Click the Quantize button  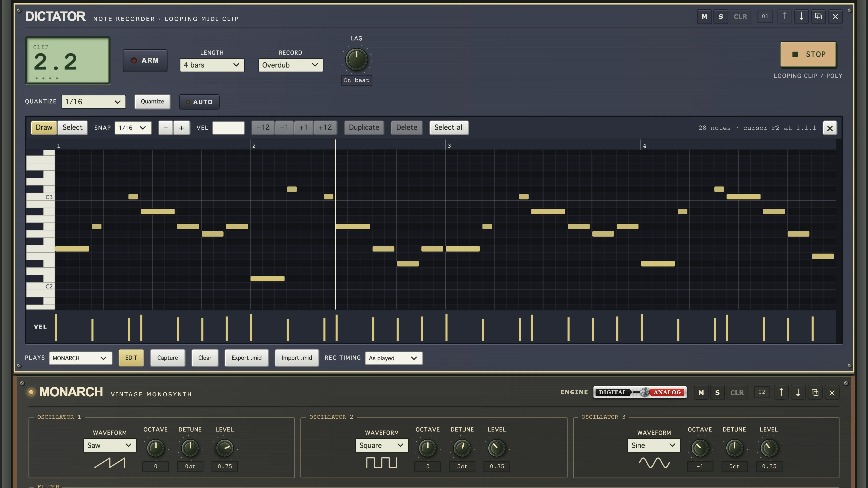click(x=152, y=102)
